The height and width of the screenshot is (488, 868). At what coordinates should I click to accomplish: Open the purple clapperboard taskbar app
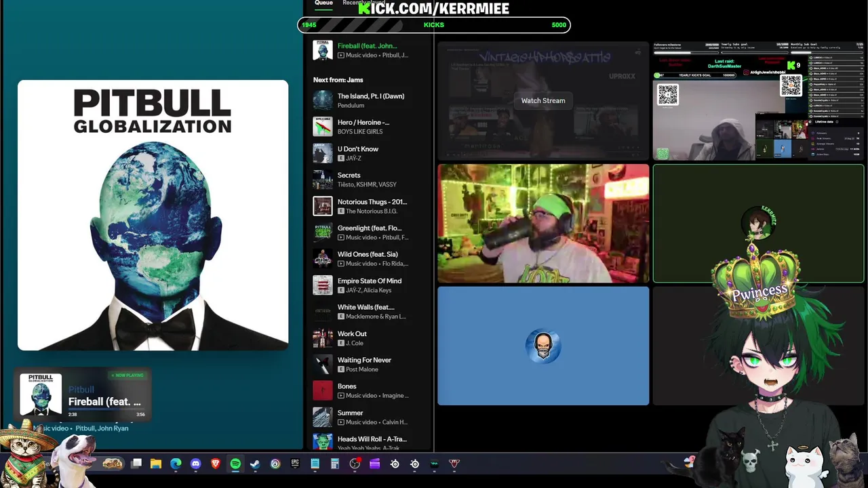374,464
